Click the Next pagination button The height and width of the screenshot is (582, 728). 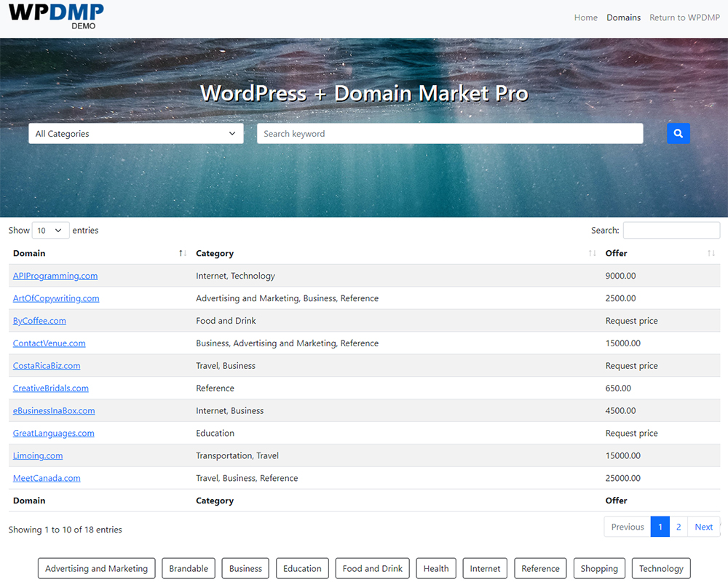click(x=703, y=527)
